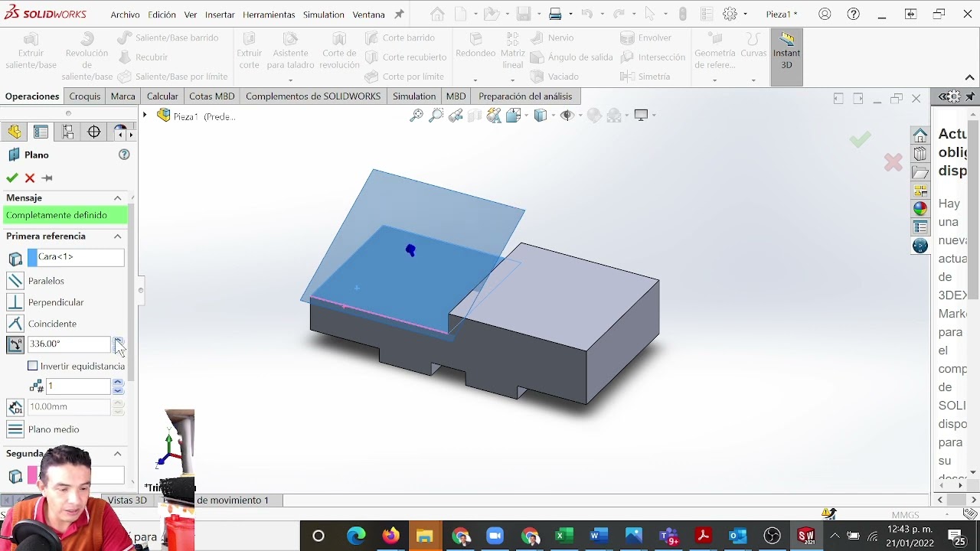
Task: Open the DimXpertManager crosshair tab
Action: coord(94,132)
